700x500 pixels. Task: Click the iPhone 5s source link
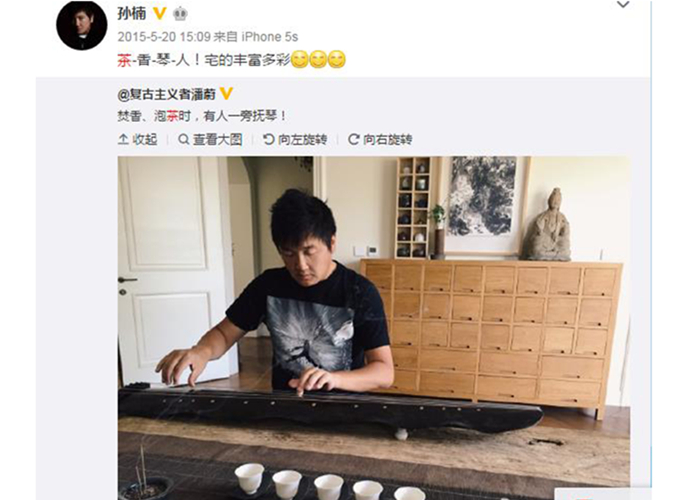coord(270,37)
